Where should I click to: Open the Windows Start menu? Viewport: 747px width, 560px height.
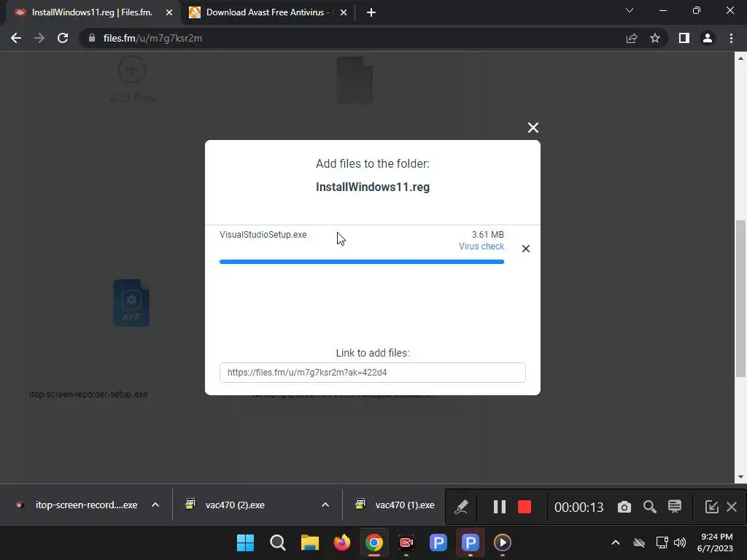click(245, 542)
